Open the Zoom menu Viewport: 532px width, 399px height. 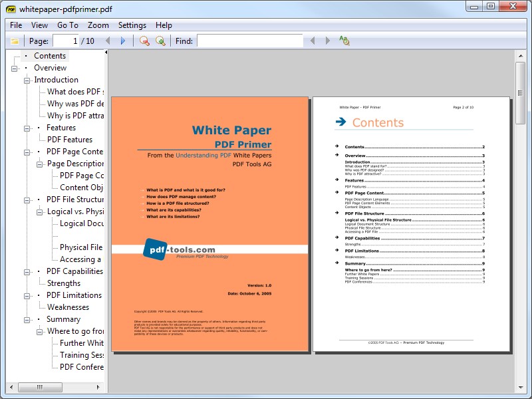click(97, 25)
